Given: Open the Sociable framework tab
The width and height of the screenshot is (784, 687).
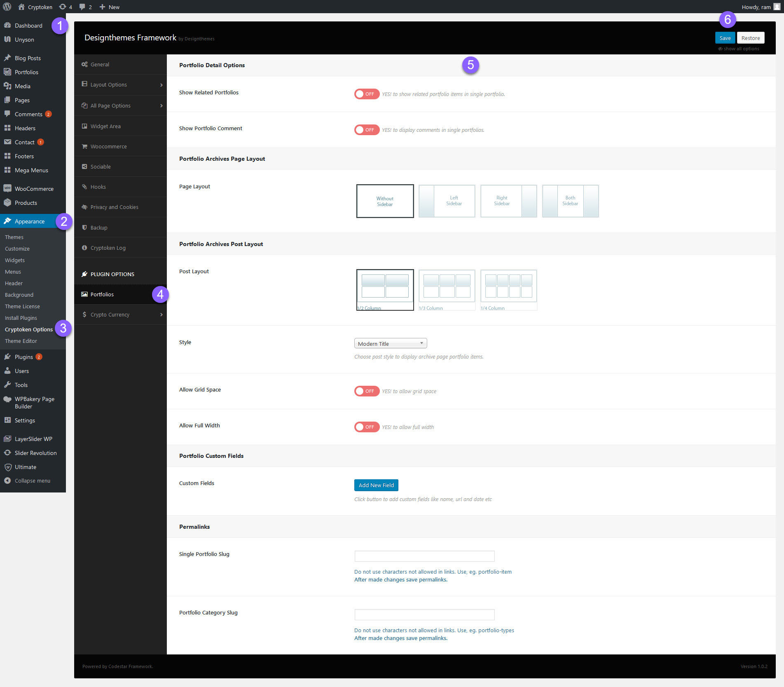Looking at the screenshot, I should 120,166.
